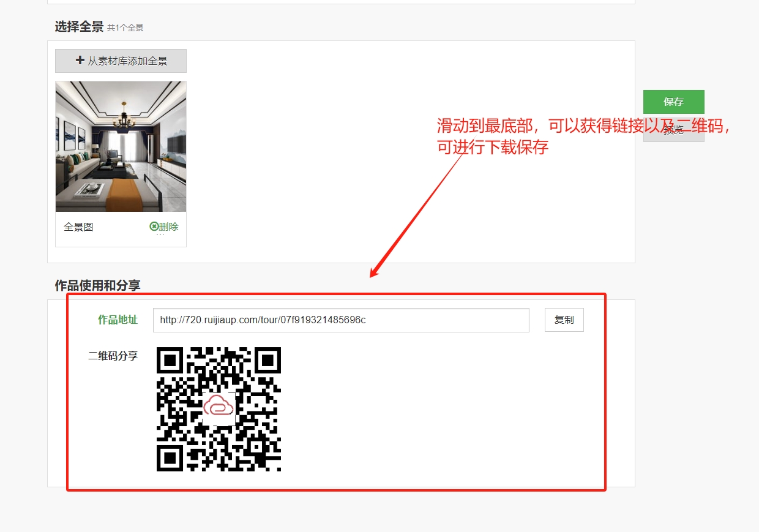The height and width of the screenshot is (532, 759).
Task: Click the QR code's top-left finder square
Action: [170, 360]
